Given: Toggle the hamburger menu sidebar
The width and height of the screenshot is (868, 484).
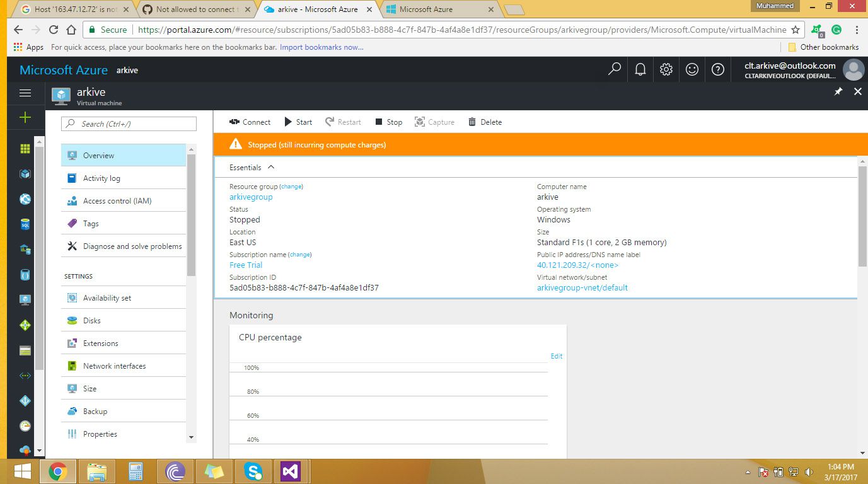Looking at the screenshot, I should (25, 93).
